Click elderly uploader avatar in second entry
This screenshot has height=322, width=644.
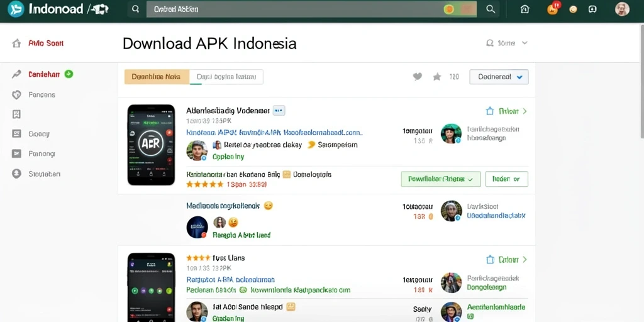(x=451, y=211)
